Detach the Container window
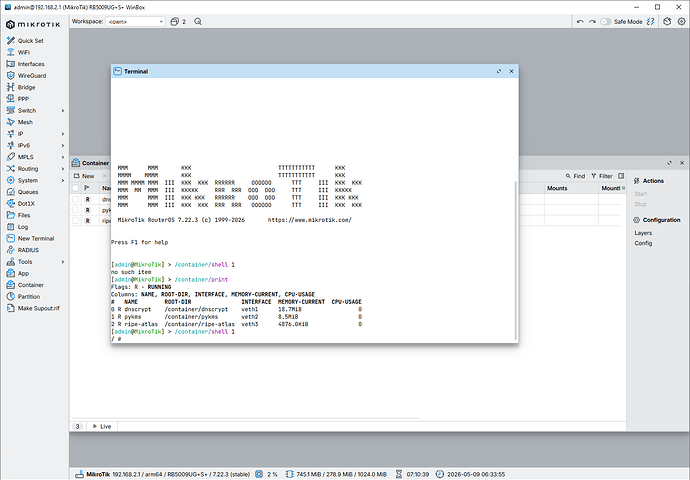690x480 pixels. (x=670, y=163)
